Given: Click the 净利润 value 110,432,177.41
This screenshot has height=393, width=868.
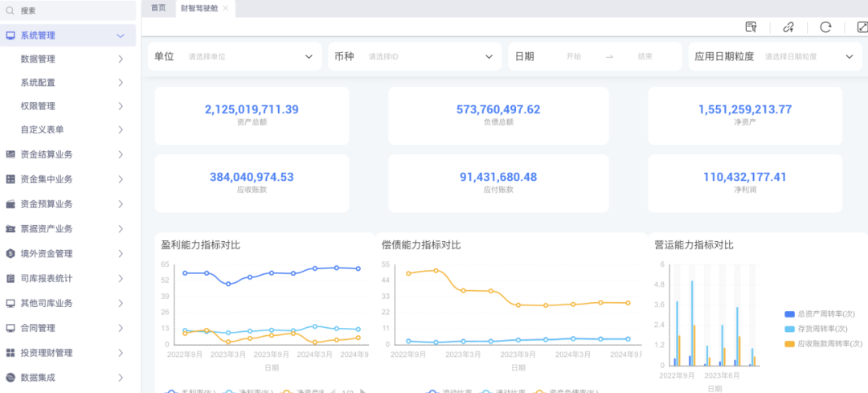Looking at the screenshot, I should (x=745, y=177).
